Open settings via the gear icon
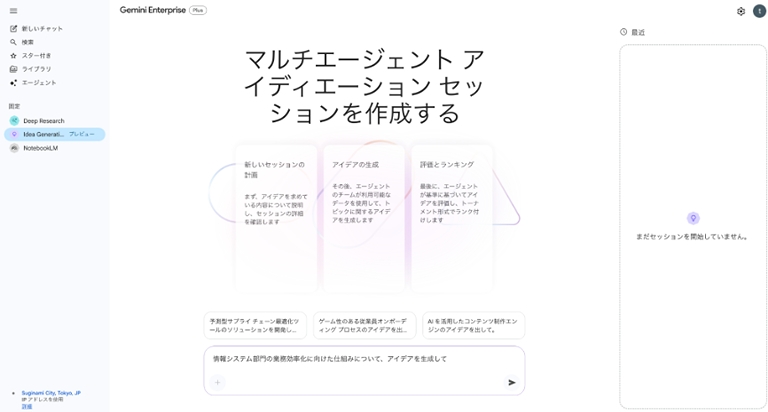 pyautogui.click(x=741, y=11)
